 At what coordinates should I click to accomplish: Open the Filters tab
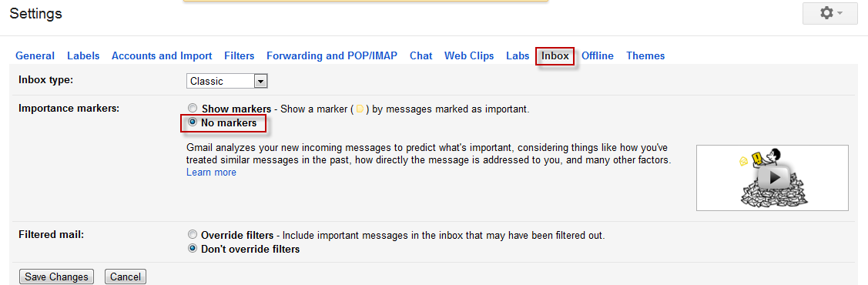coord(239,56)
